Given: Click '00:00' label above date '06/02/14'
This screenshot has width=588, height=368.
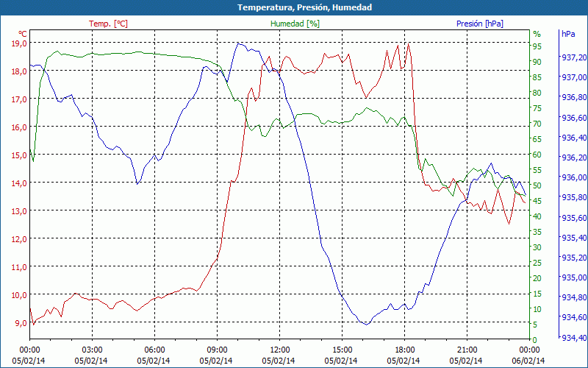Looking at the screenshot, I should 529,350.
